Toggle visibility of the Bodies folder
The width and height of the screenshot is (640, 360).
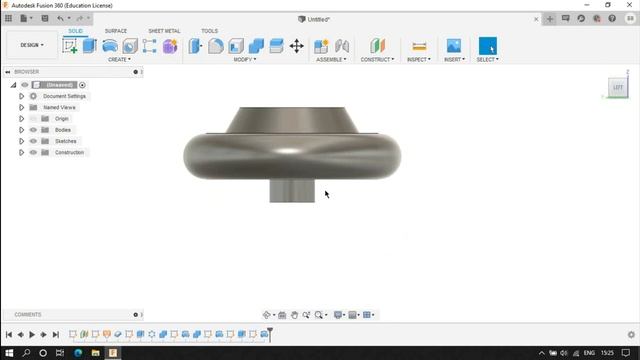[x=33, y=130]
